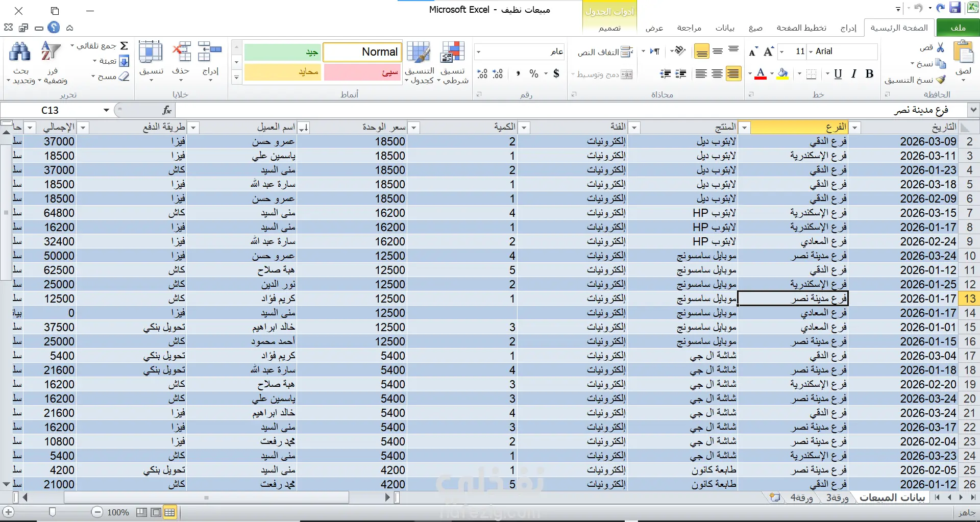Click the insert new worksheet tab icon
980x522 pixels.
pos(775,498)
